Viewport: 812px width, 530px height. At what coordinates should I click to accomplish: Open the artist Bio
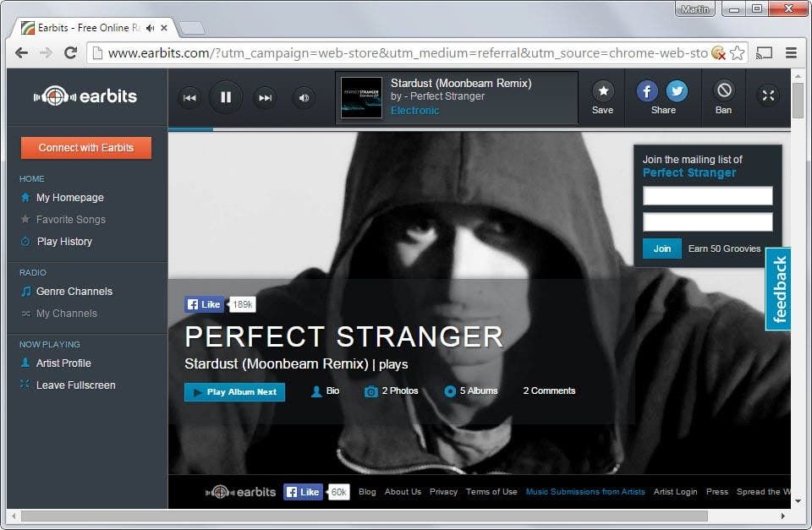click(x=325, y=391)
